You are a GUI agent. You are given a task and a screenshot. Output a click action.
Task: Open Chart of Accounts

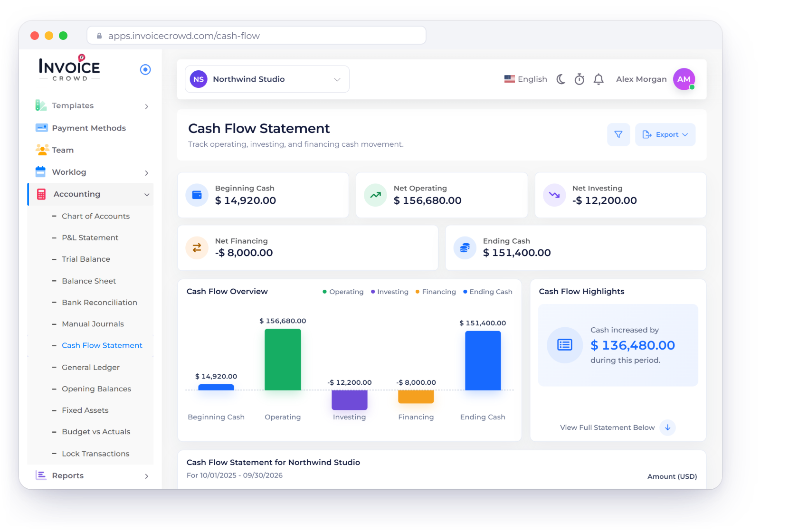(95, 216)
